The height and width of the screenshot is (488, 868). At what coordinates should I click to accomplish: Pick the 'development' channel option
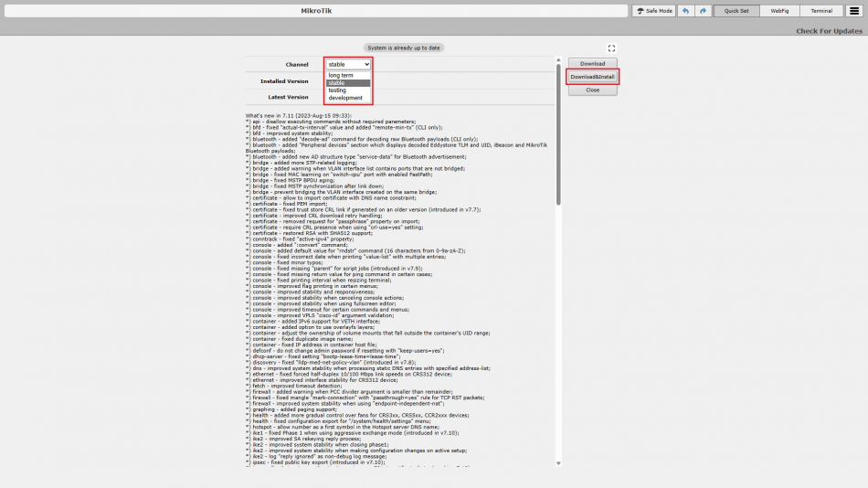pos(345,98)
